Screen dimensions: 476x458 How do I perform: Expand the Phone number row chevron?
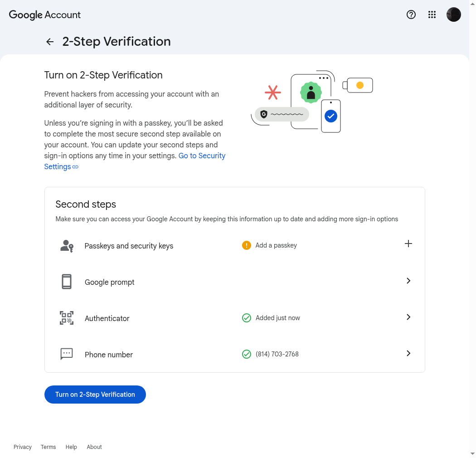[408, 353]
